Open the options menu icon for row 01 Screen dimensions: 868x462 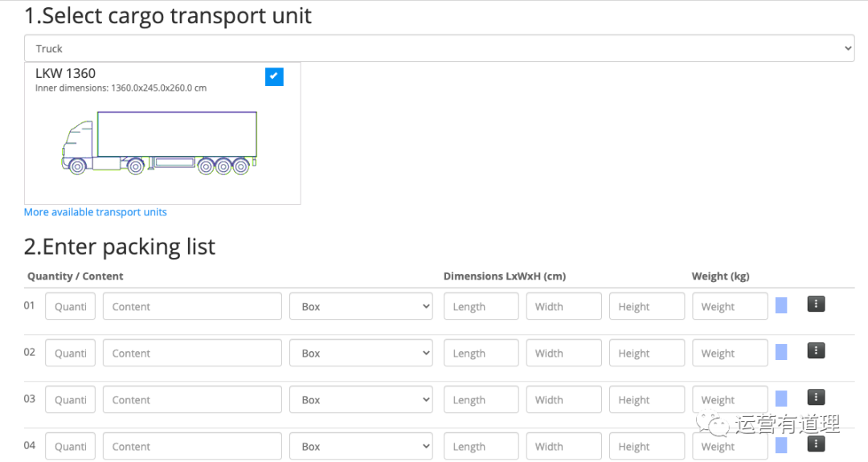[816, 304]
